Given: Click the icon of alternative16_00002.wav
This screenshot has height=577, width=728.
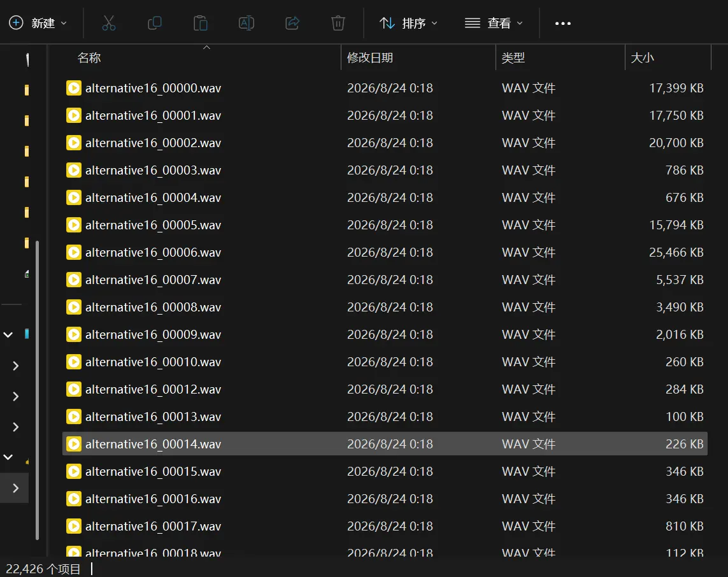Looking at the screenshot, I should pos(74,143).
